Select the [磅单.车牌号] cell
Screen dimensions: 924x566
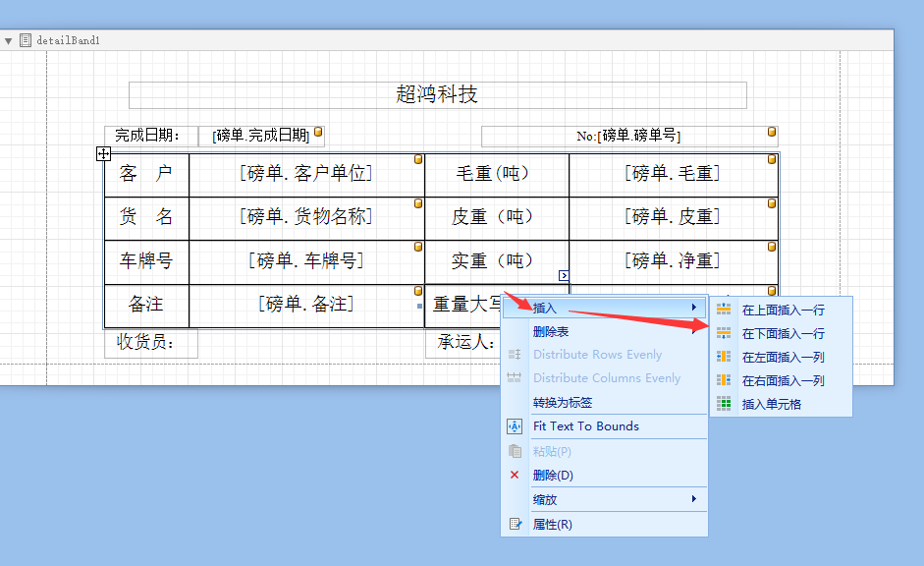point(306,262)
